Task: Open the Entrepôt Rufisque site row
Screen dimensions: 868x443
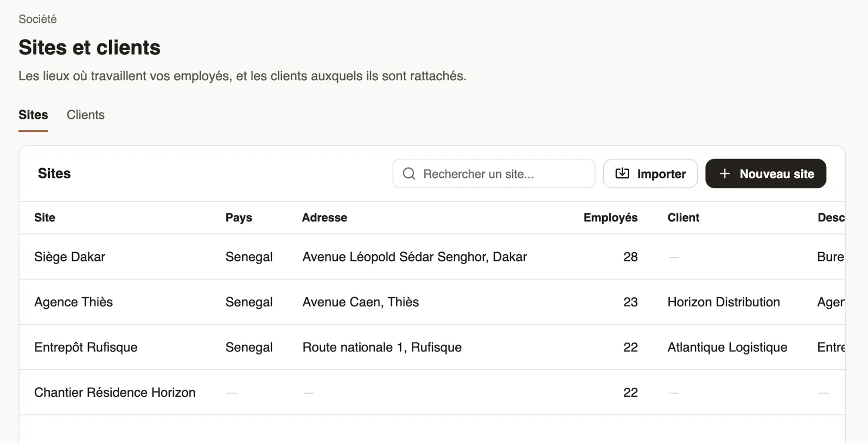Action: [432, 347]
